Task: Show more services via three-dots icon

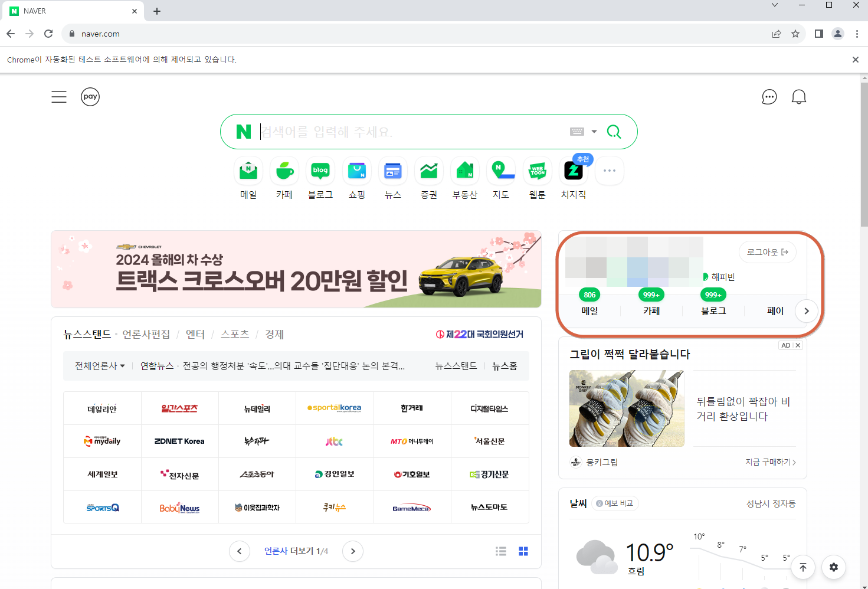Action: 610,171
